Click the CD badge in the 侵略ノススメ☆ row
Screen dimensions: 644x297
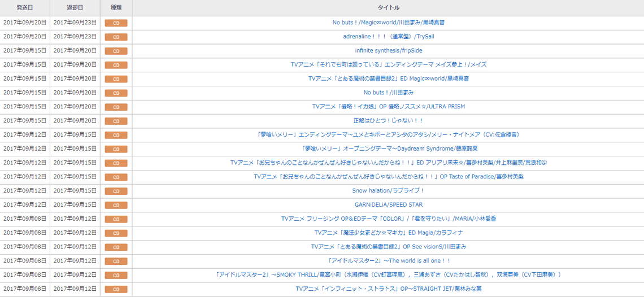tap(116, 107)
